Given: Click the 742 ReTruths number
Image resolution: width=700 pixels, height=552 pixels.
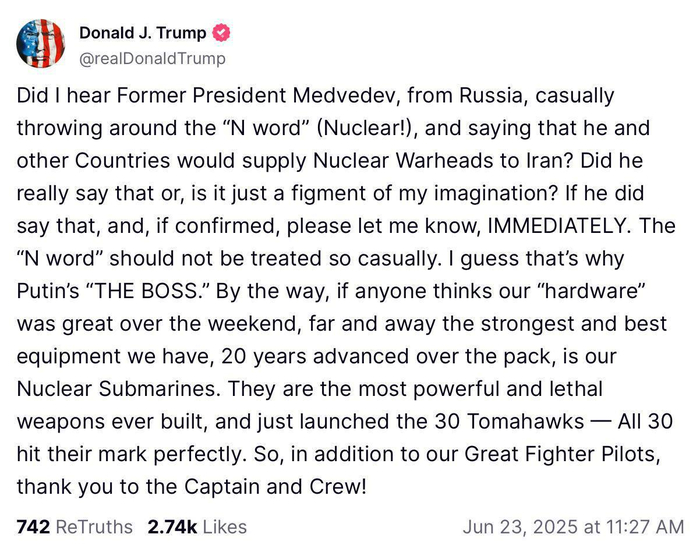Looking at the screenshot, I should 34,526.
